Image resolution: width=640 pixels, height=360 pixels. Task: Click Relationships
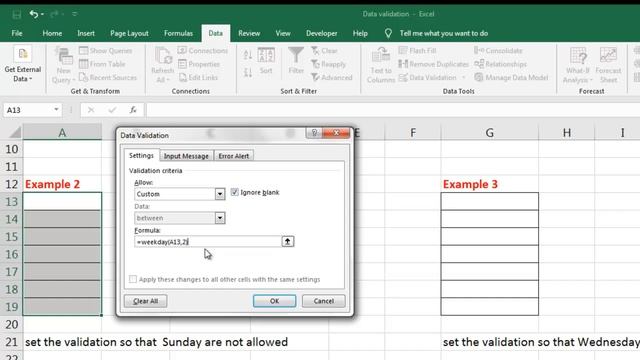point(500,64)
